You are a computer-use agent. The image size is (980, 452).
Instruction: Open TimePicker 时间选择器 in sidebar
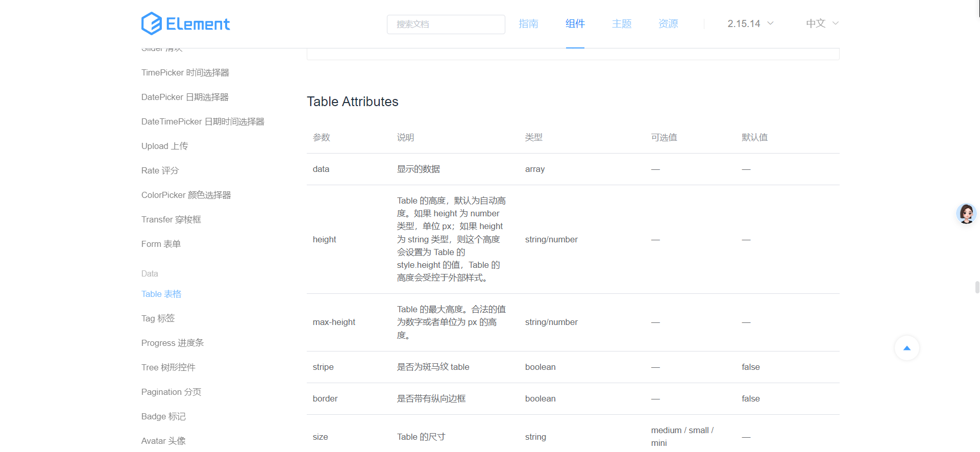(185, 73)
